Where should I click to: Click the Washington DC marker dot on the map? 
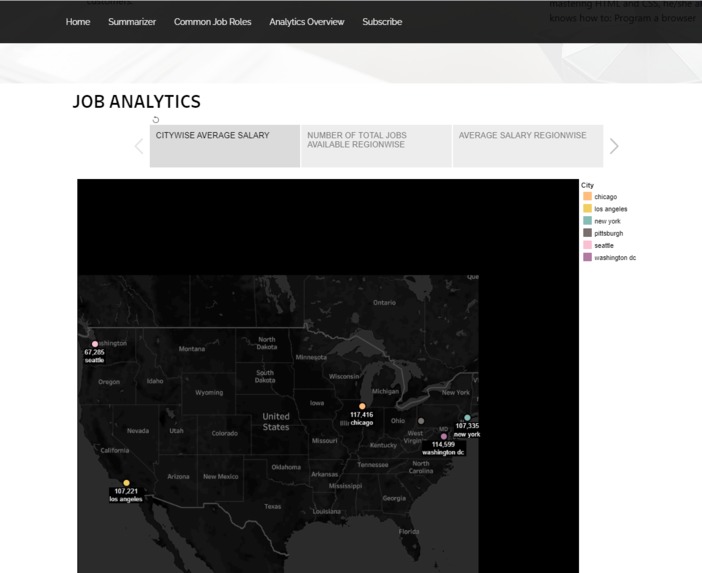(x=444, y=436)
